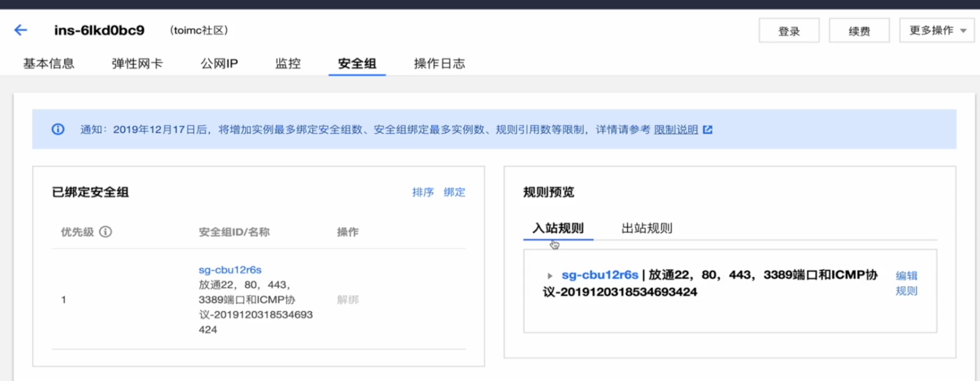
Task: Click the external link icon after 限制说明
Action: (708, 129)
